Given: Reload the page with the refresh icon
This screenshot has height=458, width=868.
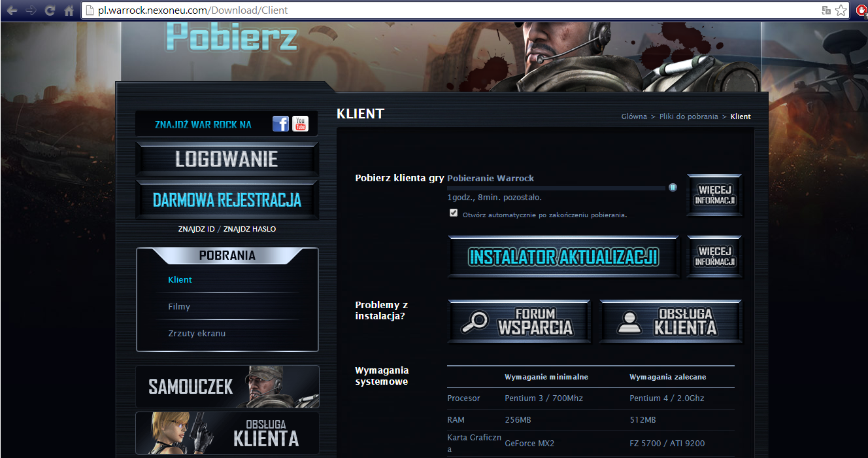Looking at the screenshot, I should click(50, 10).
